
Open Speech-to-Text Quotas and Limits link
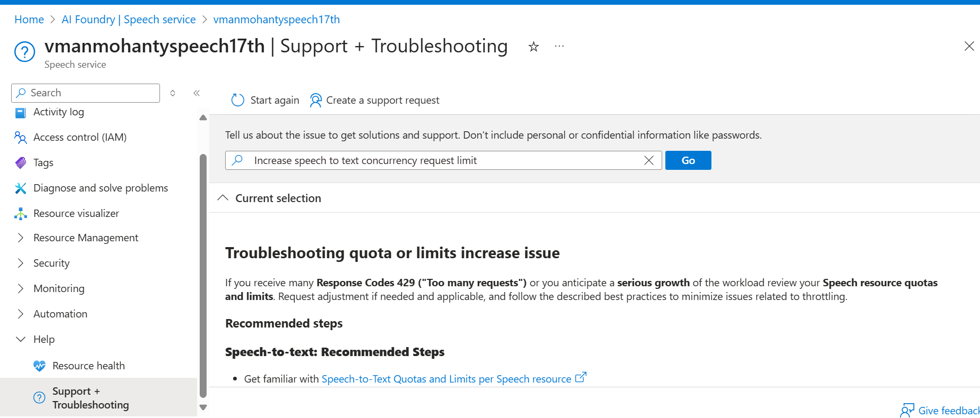pos(446,379)
